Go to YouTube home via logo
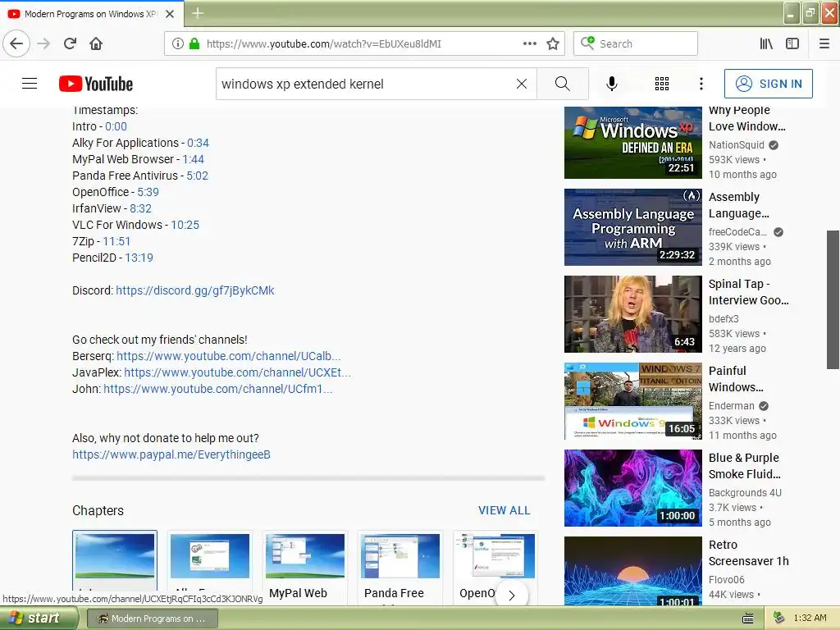 tap(96, 84)
